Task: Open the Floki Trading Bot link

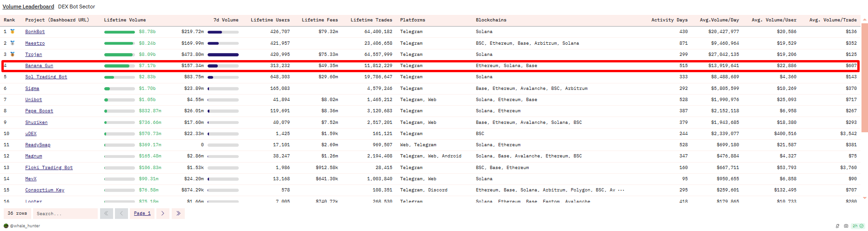Action: pyautogui.click(x=49, y=168)
